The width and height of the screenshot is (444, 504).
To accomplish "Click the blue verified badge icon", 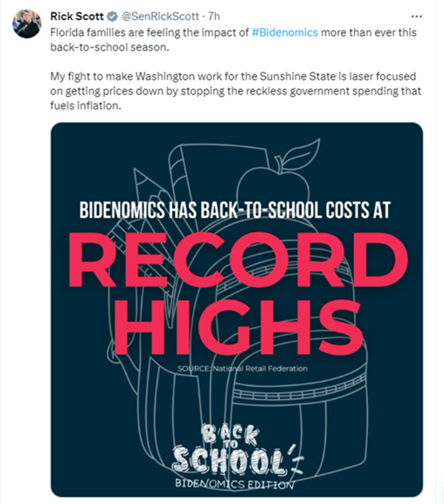I will (112, 16).
